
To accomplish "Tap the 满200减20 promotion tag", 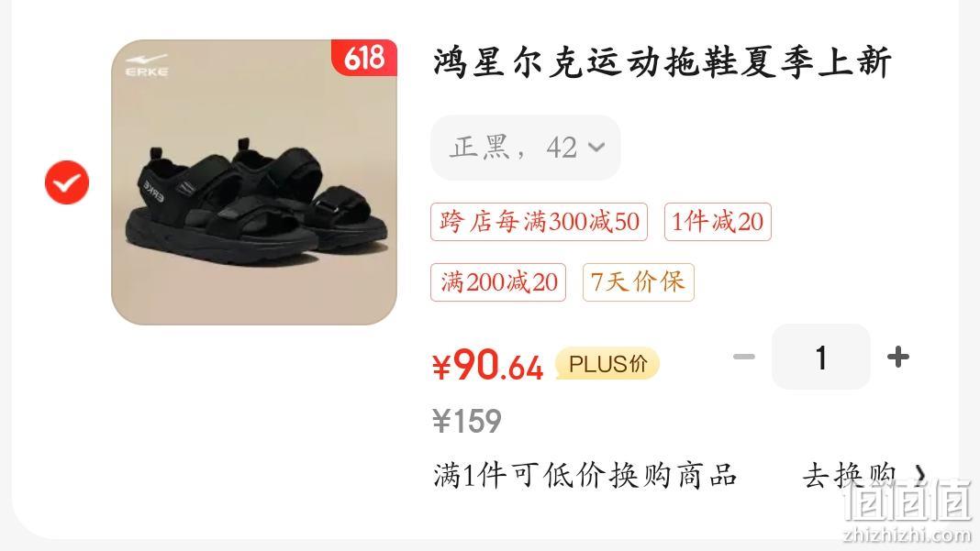I will tap(498, 282).
